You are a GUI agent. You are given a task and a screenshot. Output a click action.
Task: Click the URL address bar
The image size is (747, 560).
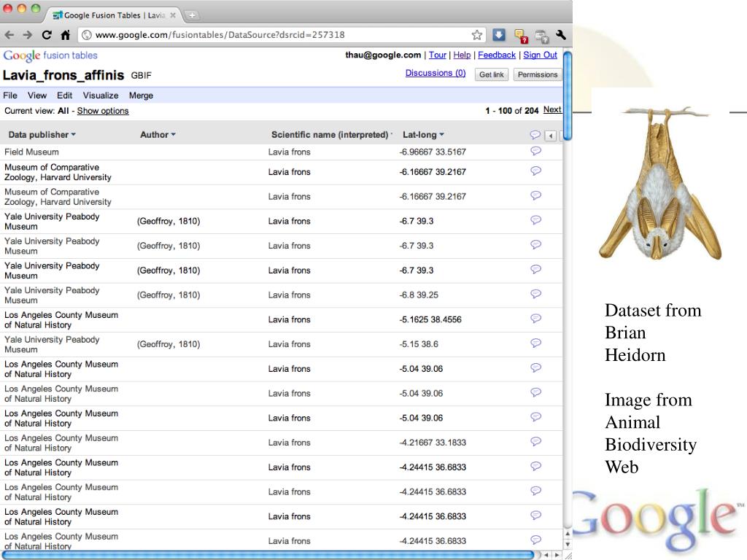click(277, 34)
